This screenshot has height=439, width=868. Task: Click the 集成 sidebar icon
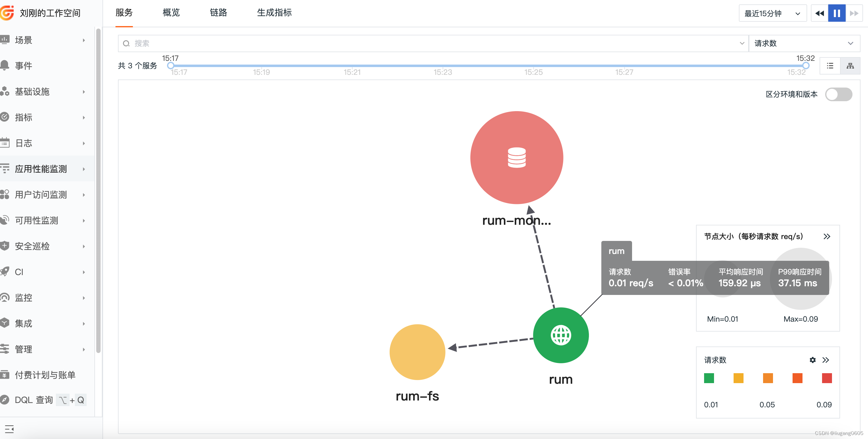point(5,323)
